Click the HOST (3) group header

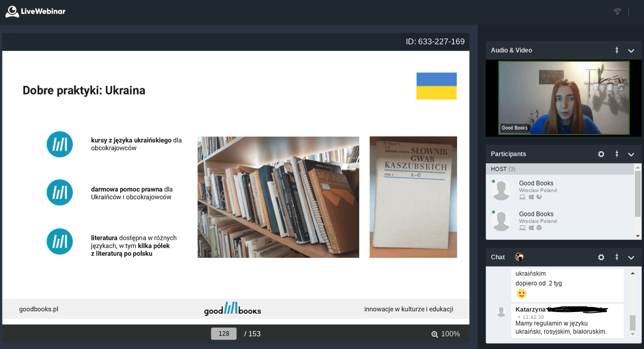tap(560, 169)
